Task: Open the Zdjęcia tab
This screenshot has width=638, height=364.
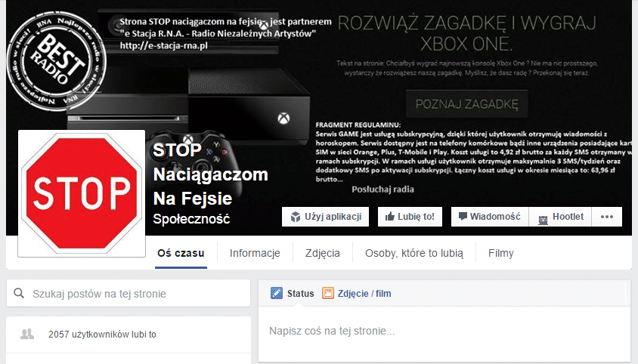Action: click(x=322, y=253)
